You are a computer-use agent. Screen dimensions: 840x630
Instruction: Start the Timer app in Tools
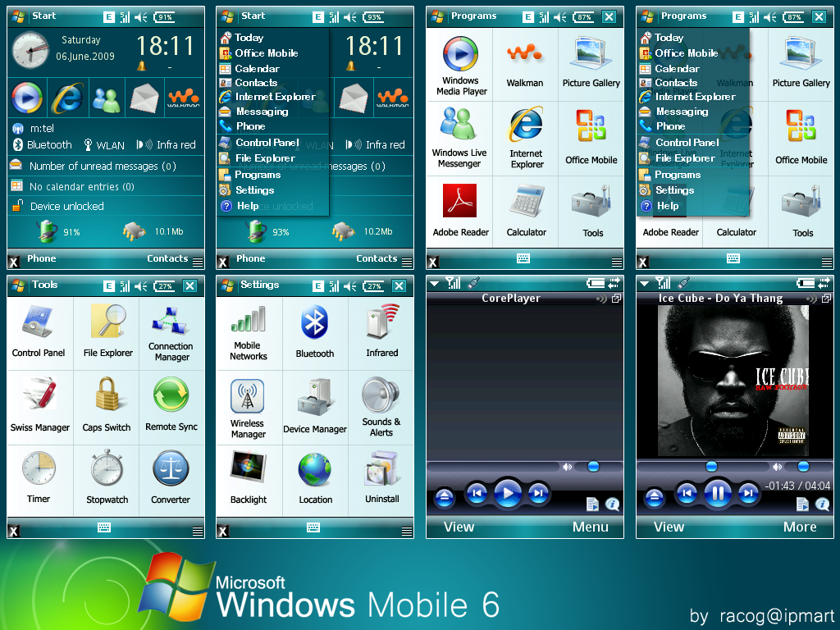[x=39, y=477]
